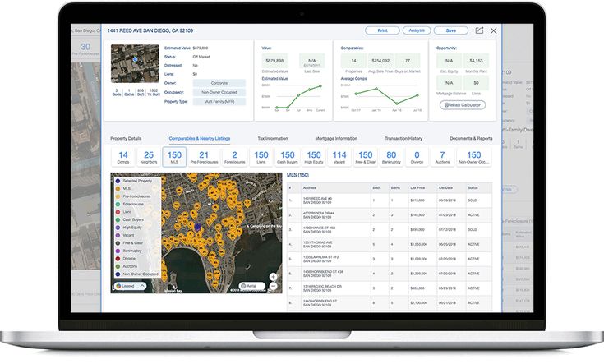Select the 25 Neighbors tile
This screenshot has height=364, width=604.
[149, 157]
